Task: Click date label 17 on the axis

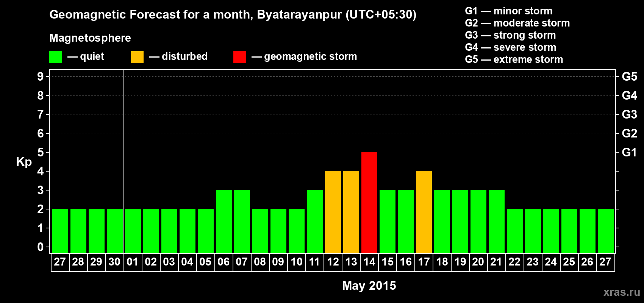Action: point(424,262)
